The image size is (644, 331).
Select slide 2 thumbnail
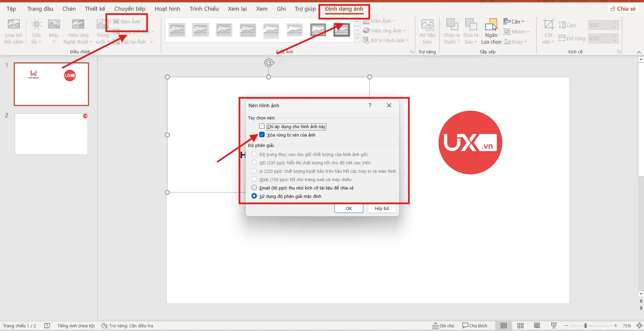(x=51, y=134)
